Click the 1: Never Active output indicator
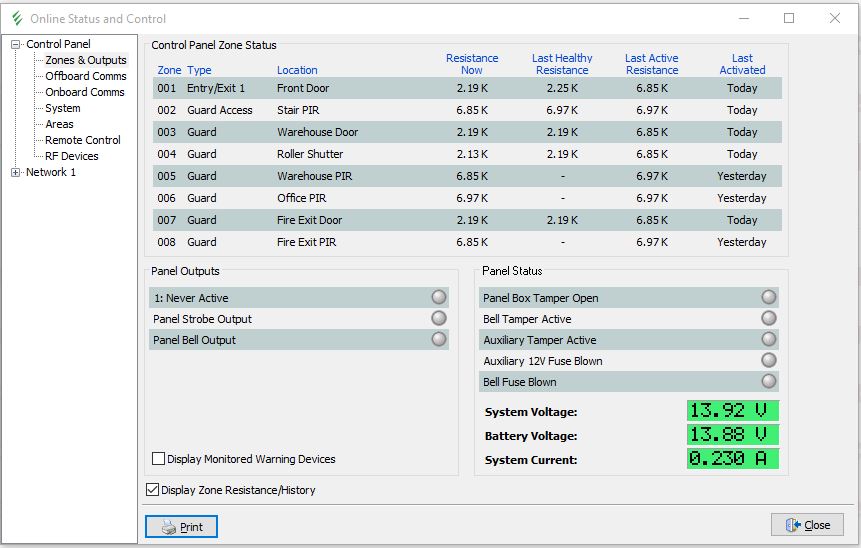 coord(438,297)
